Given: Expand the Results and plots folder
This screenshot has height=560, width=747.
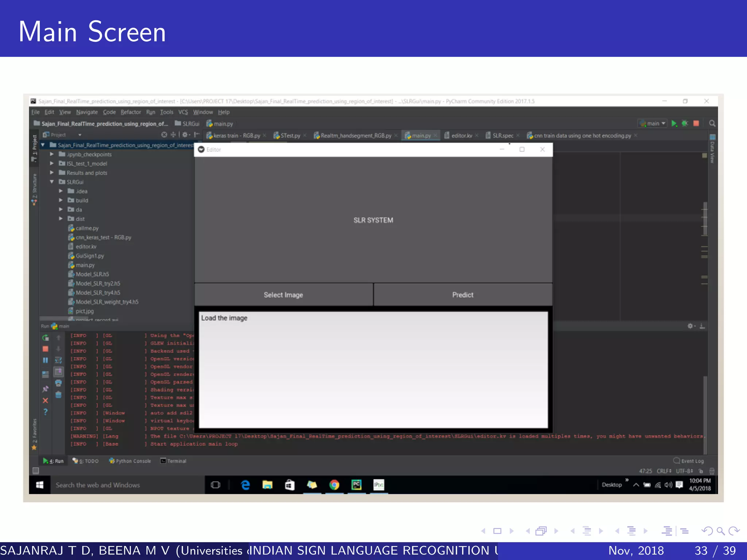Looking at the screenshot, I should pos(52,173).
